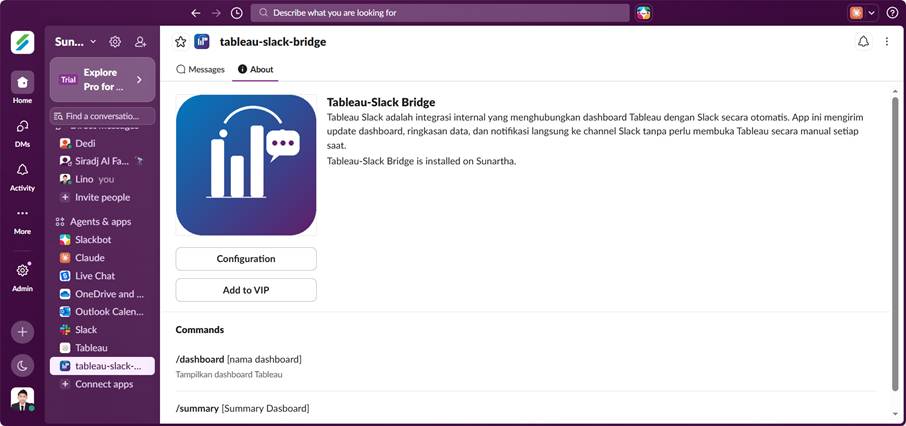Open the colorful Slackbot icon beside the search bar
The height and width of the screenshot is (426, 906).
(644, 13)
